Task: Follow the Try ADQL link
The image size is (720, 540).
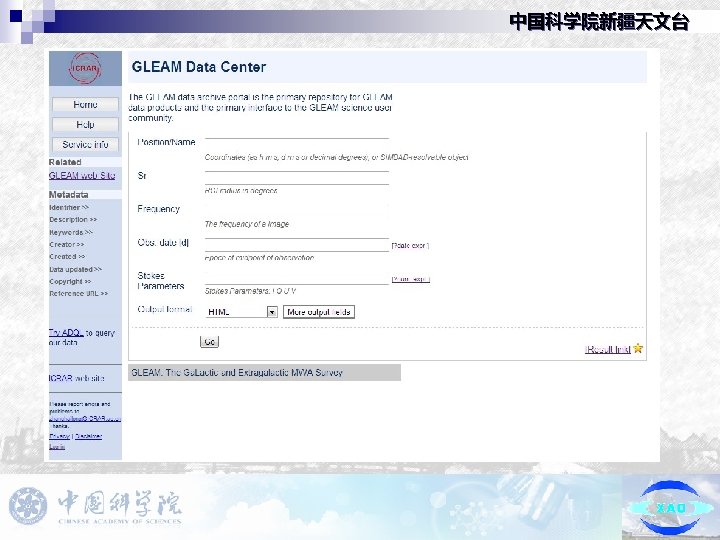Action: 66,332
